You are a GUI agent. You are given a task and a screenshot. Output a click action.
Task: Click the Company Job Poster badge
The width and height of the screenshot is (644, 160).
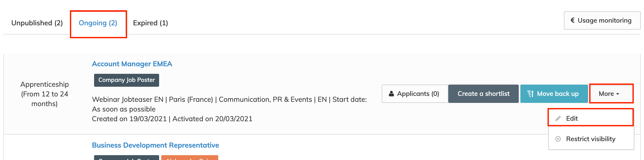pos(126,80)
